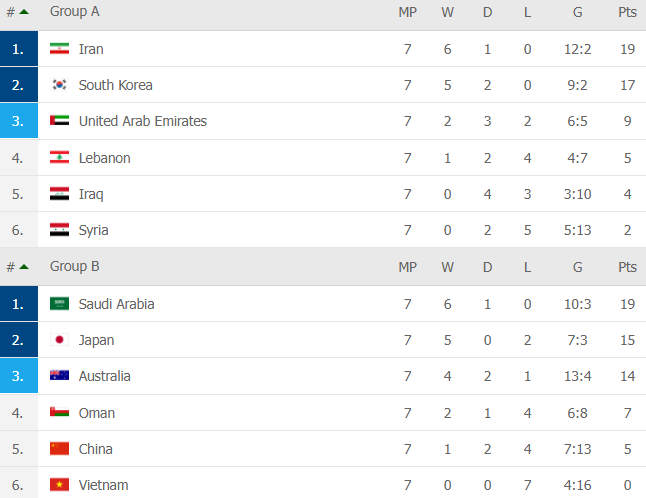
Task: Sort Group A by rank arrow
Action: (x=24, y=12)
